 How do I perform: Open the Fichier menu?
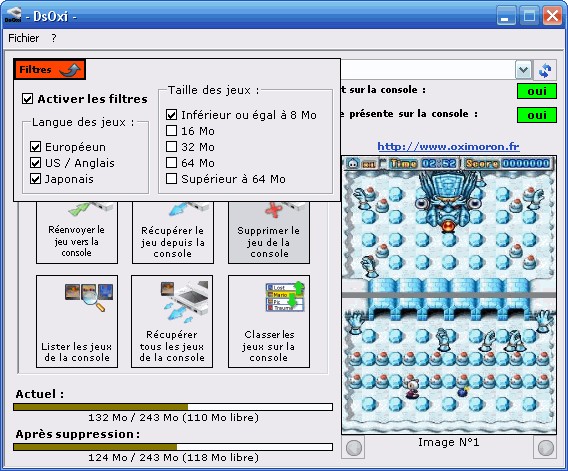(x=24, y=38)
